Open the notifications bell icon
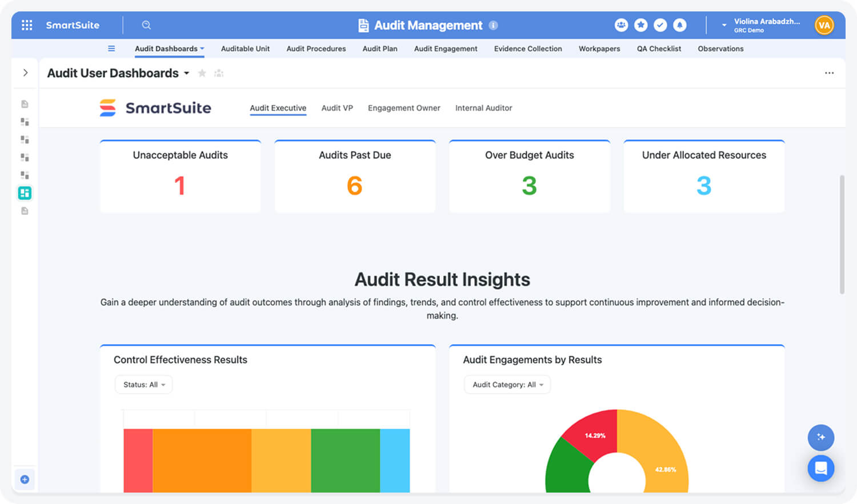 [679, 25]
